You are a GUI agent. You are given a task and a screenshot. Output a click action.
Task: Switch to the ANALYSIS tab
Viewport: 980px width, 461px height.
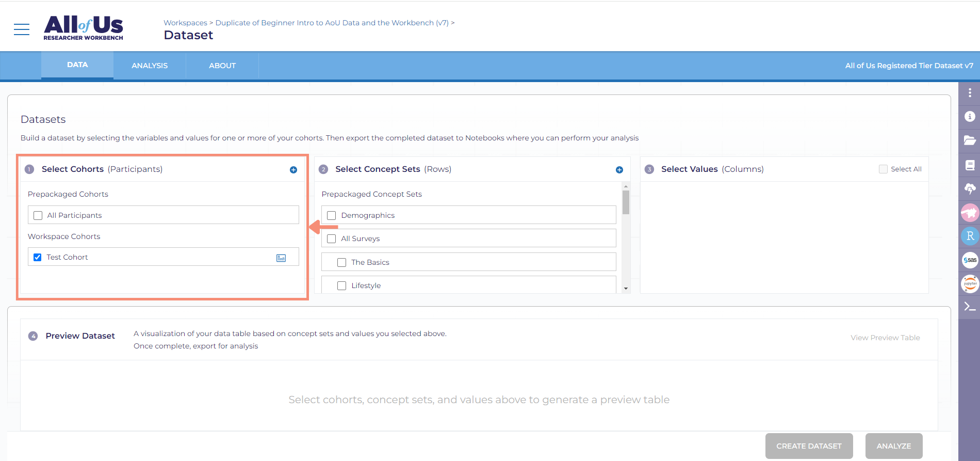click(150, 66)
